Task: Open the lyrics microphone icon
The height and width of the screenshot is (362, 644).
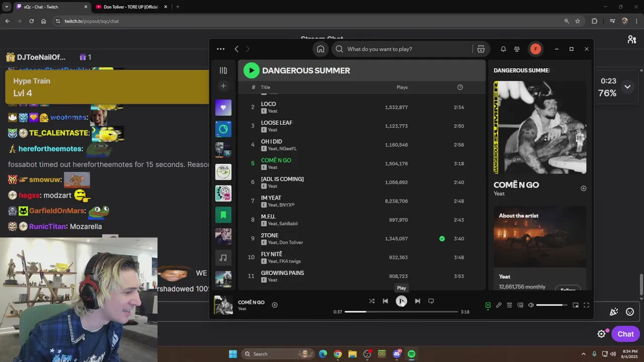Action: coord(499,305)
